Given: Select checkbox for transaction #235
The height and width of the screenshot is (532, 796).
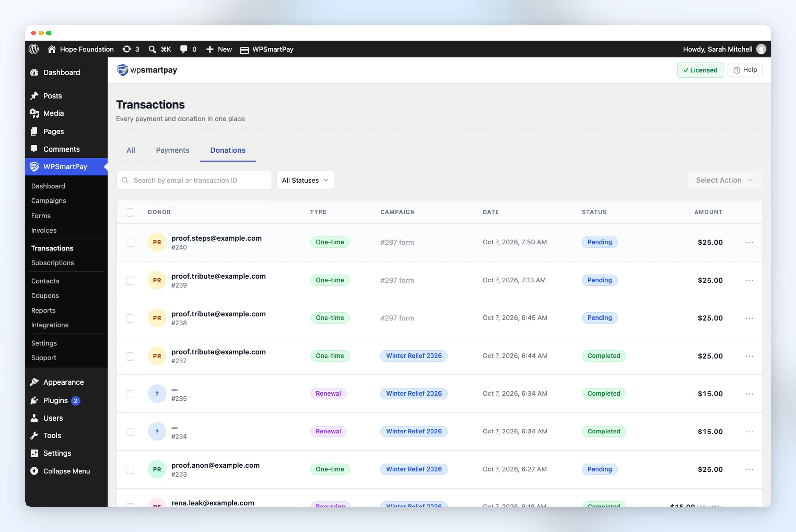Looking at the screenshot, I should tap(130, 394).
